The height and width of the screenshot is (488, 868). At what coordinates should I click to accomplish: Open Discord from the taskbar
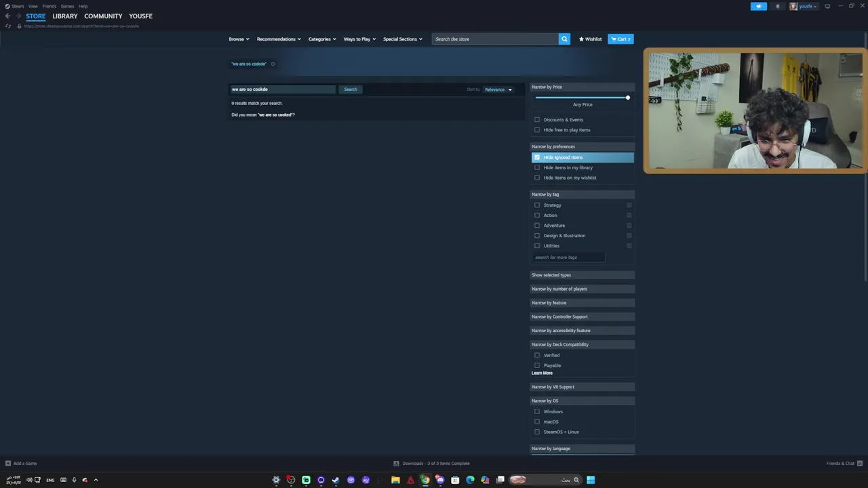[440, 480]
